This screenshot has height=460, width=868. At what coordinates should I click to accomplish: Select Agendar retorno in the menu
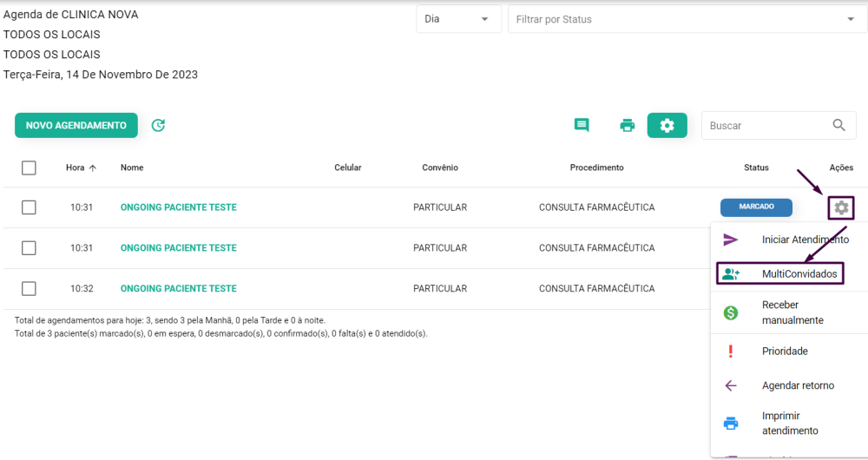click(x=798, y=385)
